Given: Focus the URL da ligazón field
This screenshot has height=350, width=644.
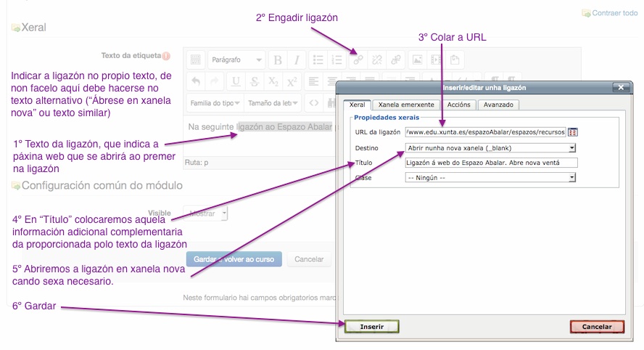Looking at the screenshot, I should (485, 132).
